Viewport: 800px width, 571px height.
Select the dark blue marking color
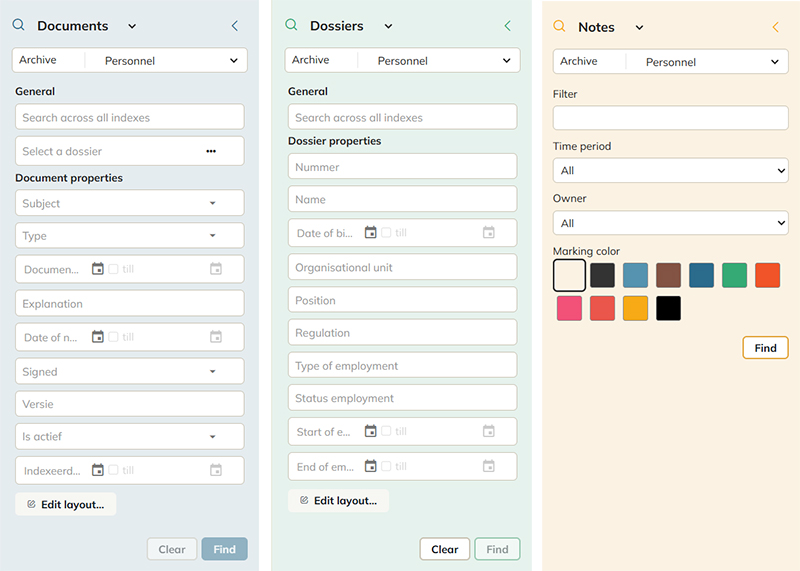(702, 275)
